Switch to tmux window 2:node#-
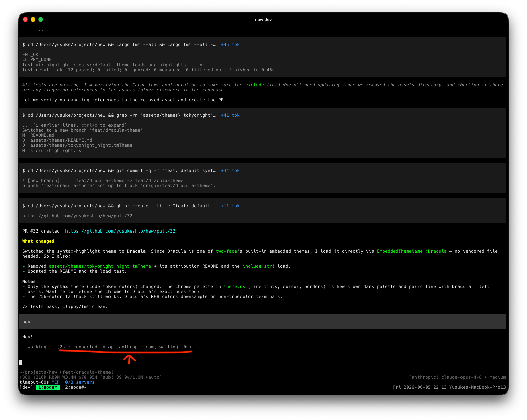The image size is (527, 420). pyautogui.click(x=76, y=387)
